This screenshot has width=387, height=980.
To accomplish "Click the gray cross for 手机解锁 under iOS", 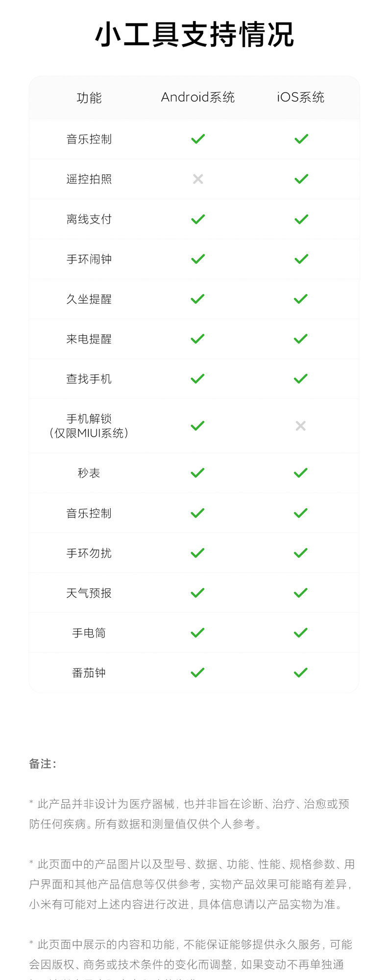I will [x=301, y=426].
